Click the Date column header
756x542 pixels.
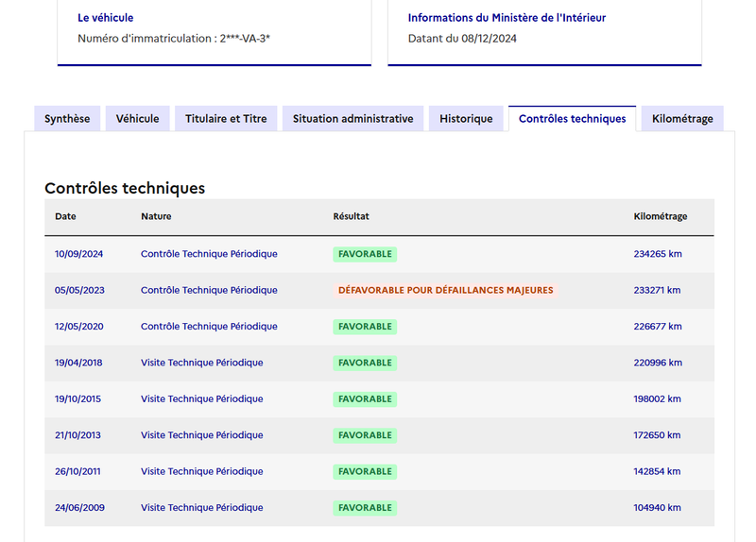tap(65, 216)
